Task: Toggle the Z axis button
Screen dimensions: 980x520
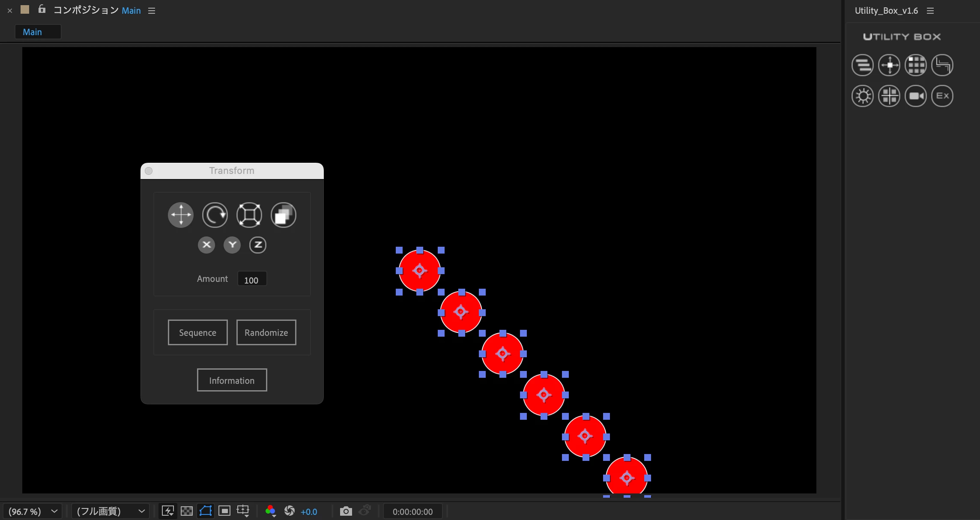Action: pos(258,245)
